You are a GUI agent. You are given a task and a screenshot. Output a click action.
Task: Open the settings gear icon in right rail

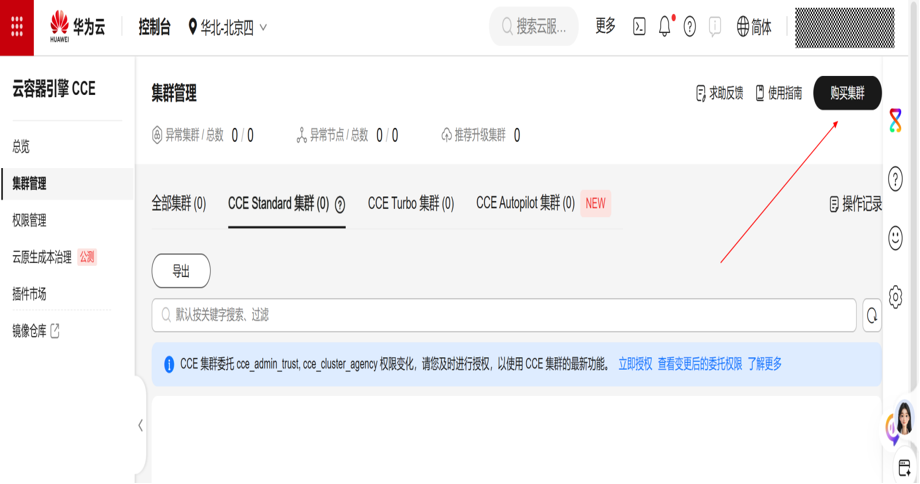click(895, 297)
